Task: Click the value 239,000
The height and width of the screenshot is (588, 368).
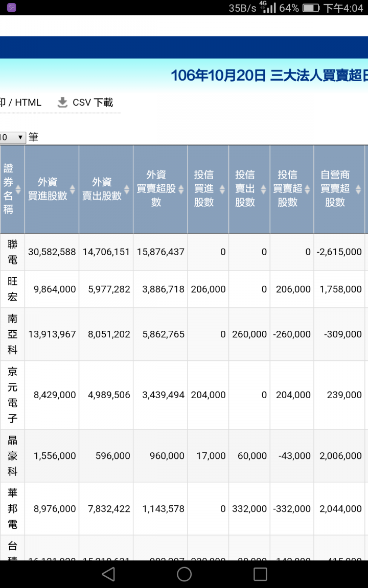Action: click(344, 395)
